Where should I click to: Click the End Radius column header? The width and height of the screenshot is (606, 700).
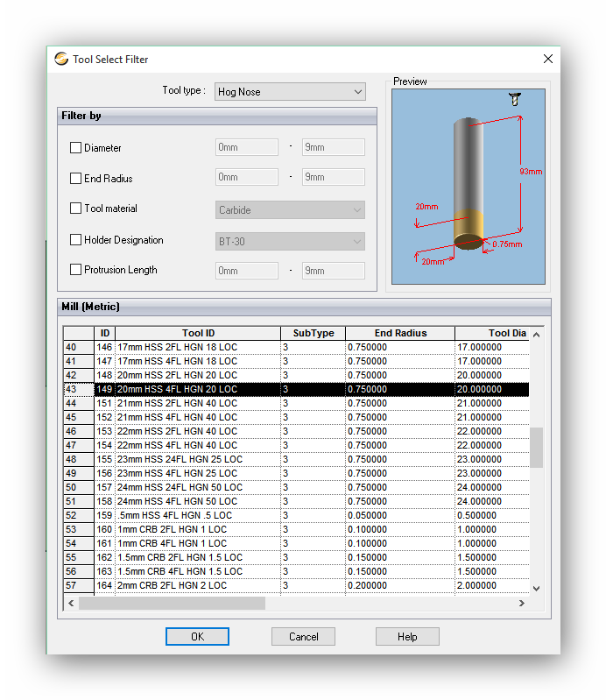[x=400, y=333]
